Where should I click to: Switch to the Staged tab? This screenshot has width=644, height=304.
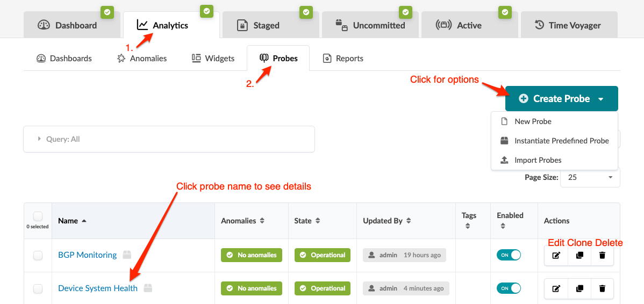coord(266,25)
